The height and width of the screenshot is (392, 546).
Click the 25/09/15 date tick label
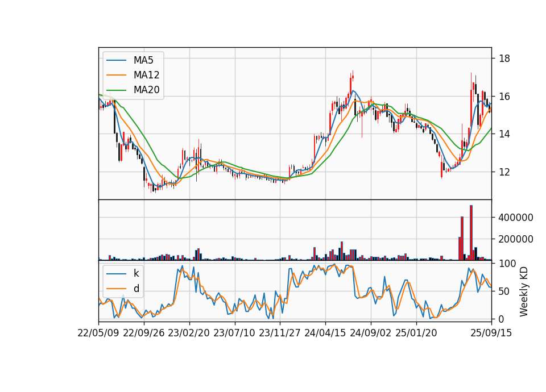491,333
